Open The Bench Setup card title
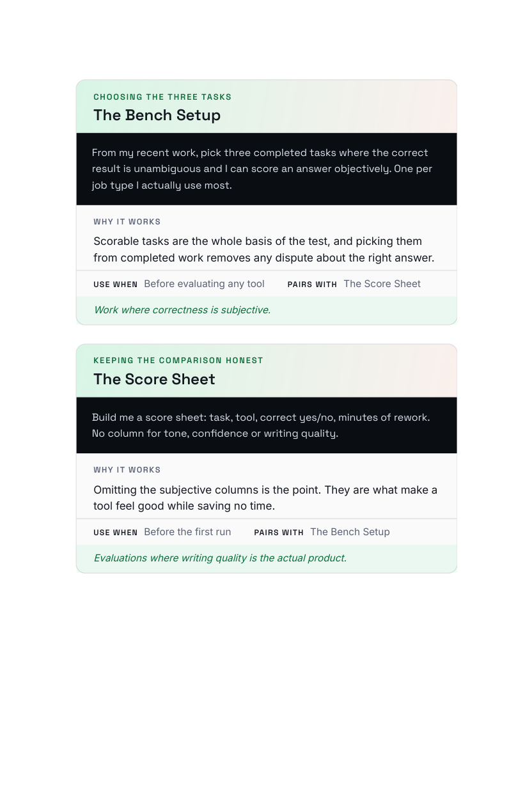 157,115
